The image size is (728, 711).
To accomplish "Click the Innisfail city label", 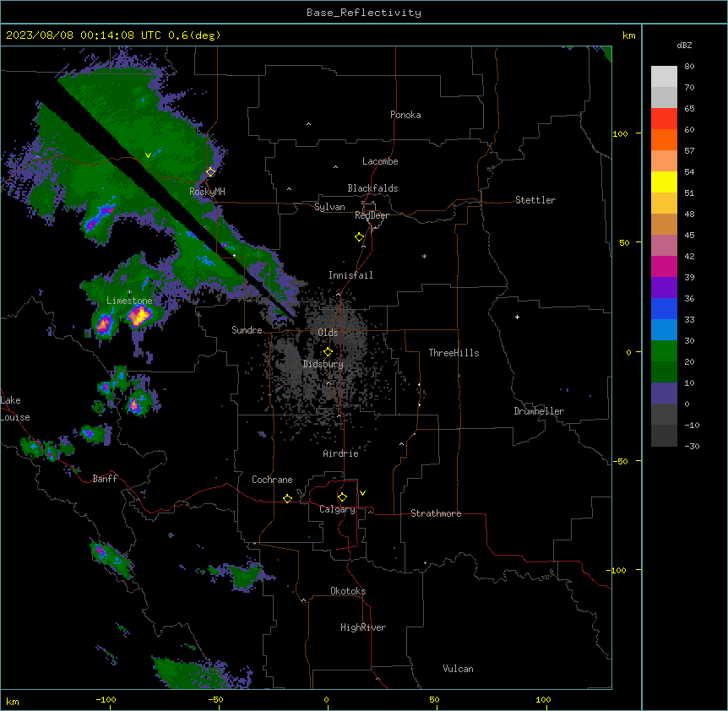I will click(x=350, y=275).
